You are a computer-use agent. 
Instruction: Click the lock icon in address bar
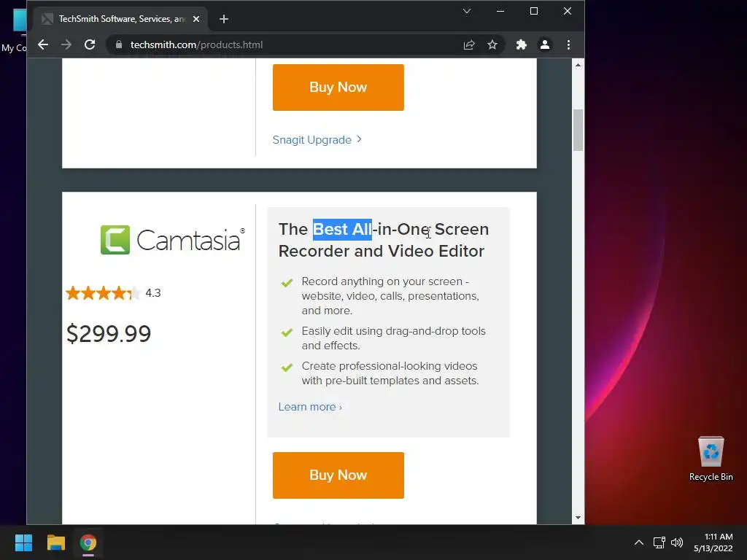click(x=119, y=44)
